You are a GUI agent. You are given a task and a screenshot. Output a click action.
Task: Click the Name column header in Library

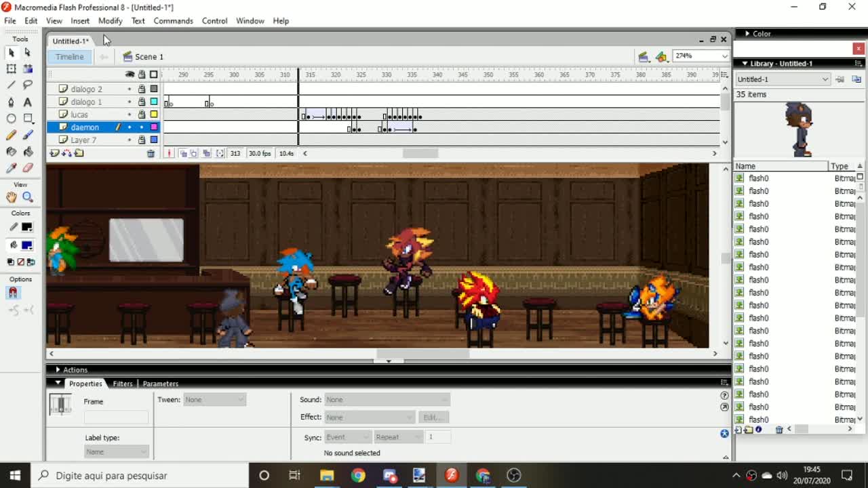coord(781,166)
